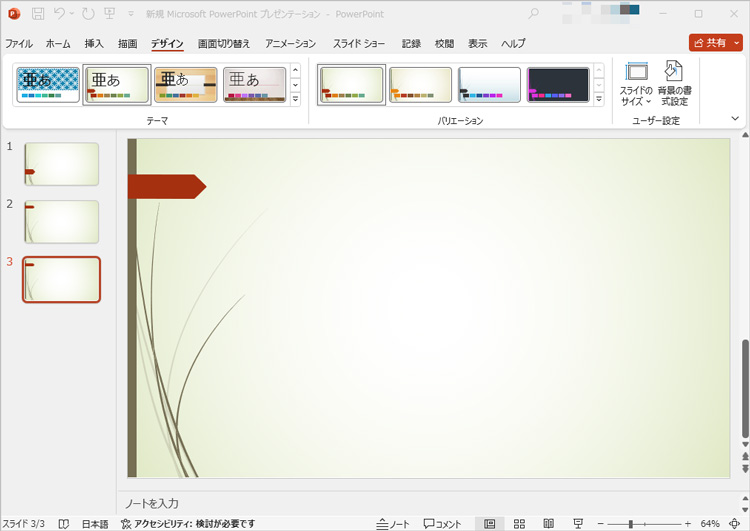Switch to the ホーム tab
The height and width of the screenshot is (531, 750).
(x=58, y=44)
